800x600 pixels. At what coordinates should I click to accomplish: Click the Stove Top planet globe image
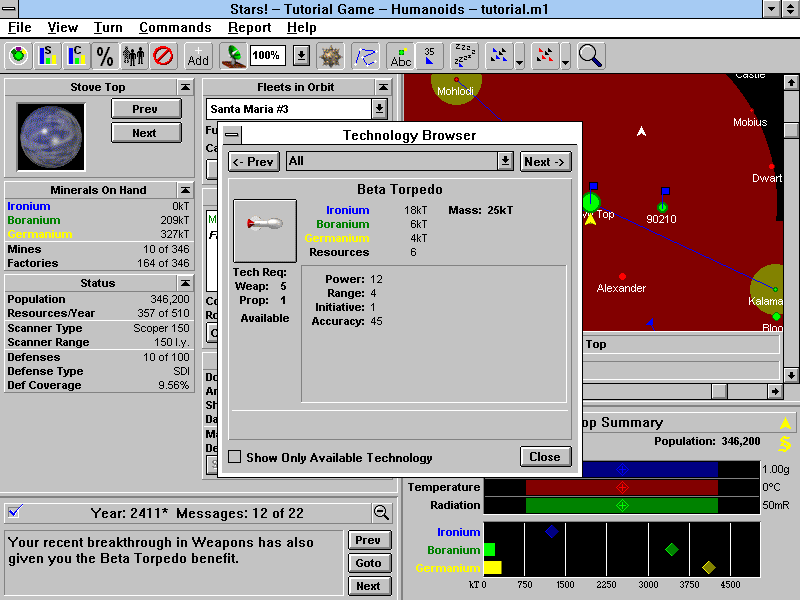click(x=51, y=137)
